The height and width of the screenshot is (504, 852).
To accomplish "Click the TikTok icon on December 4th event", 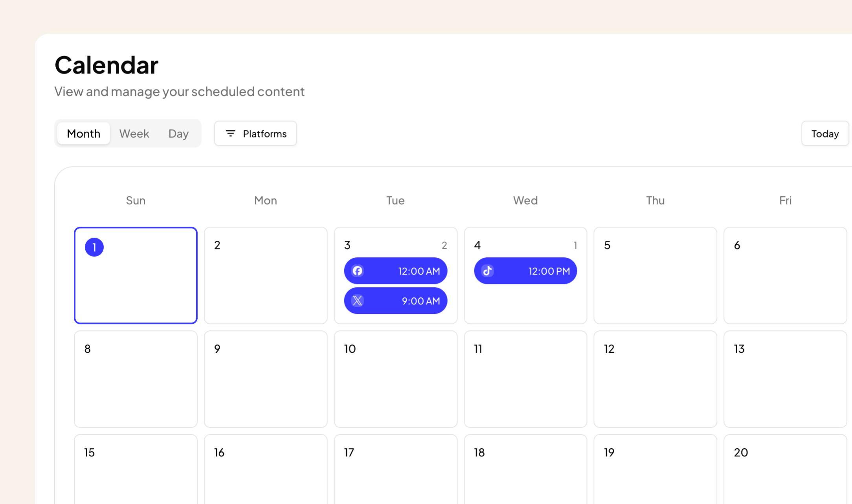I will click(487, 271).
